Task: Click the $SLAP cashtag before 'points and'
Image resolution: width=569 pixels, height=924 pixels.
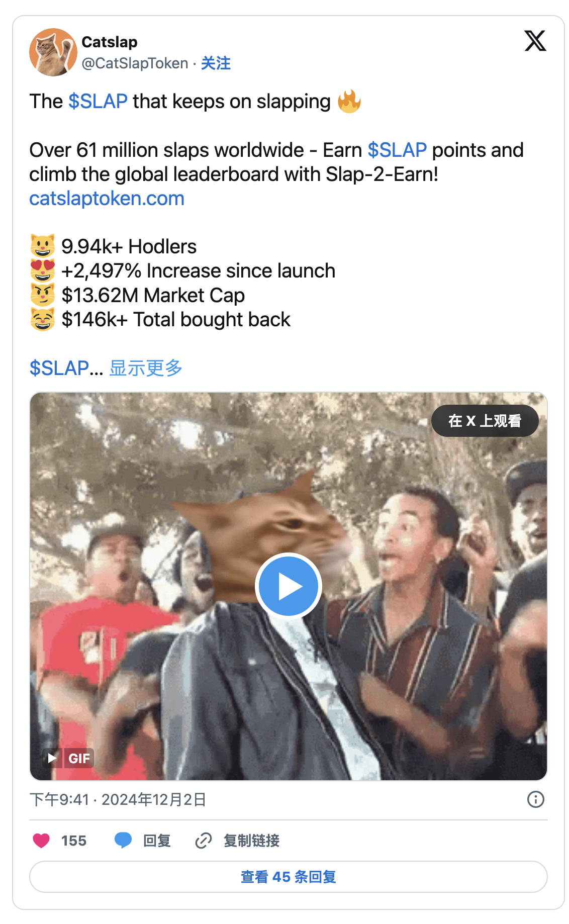Action: (397, 150)
